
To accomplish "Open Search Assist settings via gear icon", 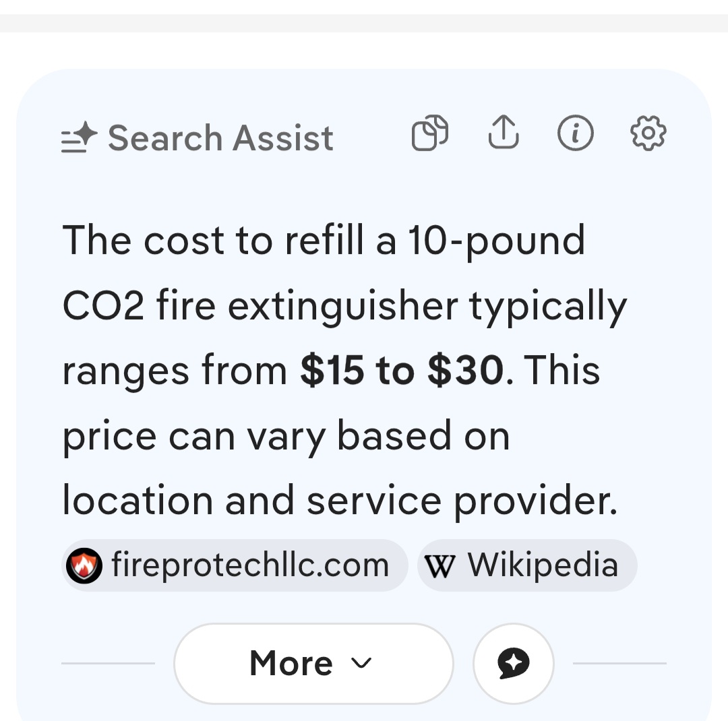I will (x=648, y=133).
